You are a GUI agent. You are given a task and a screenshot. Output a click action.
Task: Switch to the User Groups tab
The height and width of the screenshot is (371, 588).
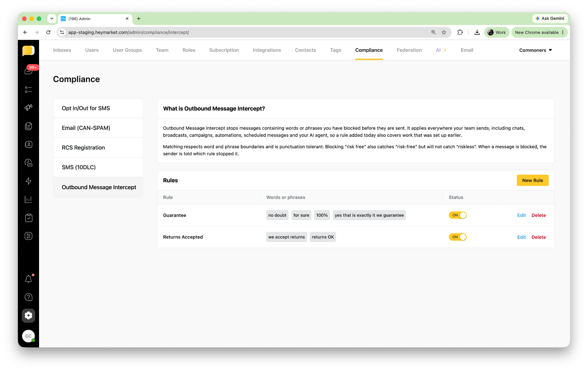coord(127,50)
